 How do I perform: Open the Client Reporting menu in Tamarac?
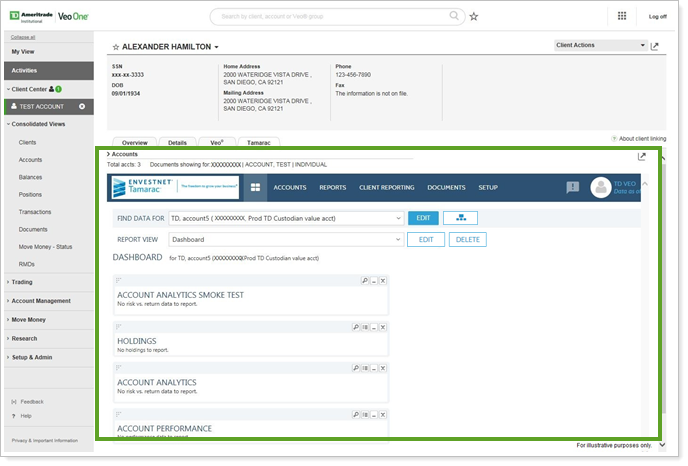point(386,187)
